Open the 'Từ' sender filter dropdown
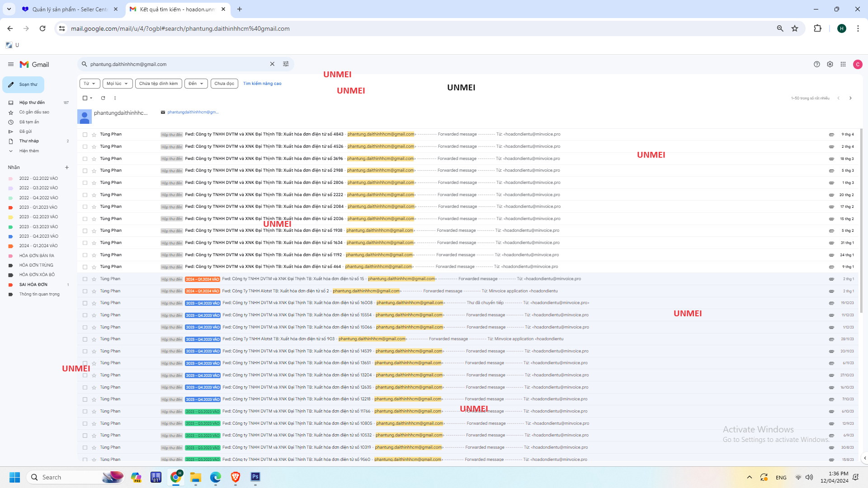 (x=90, y=84)
